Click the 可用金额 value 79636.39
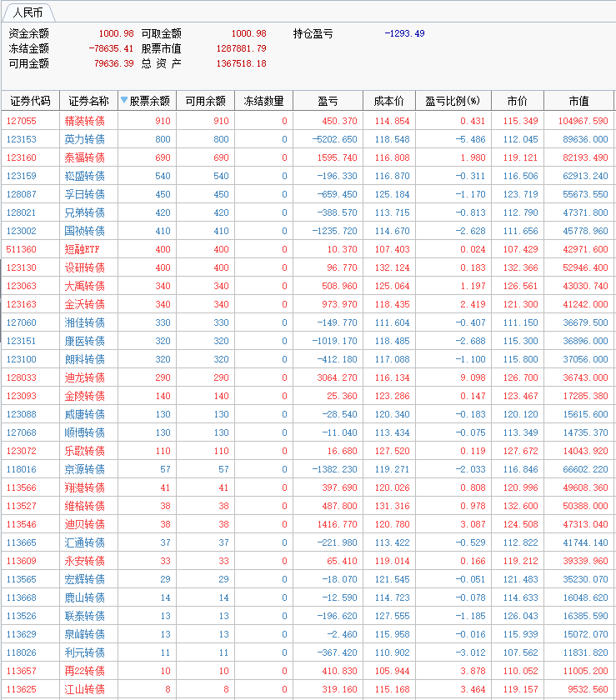 [114, 63]
